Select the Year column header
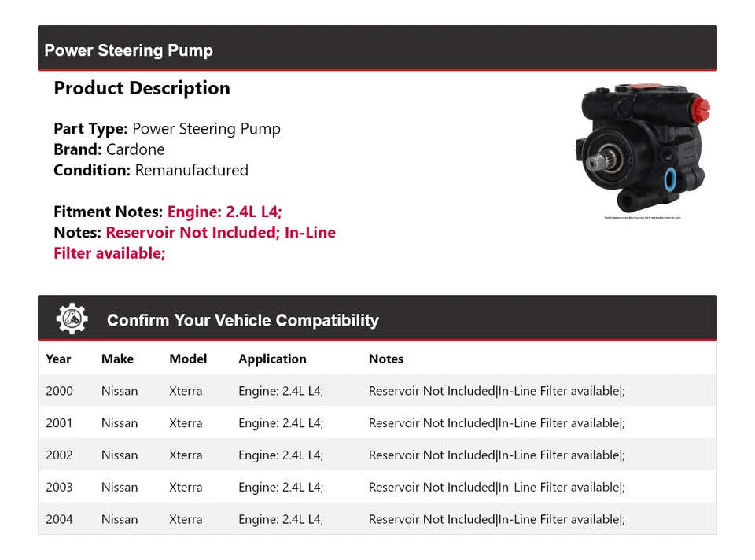This screenshot has width=755, height=560. point(58,359)
